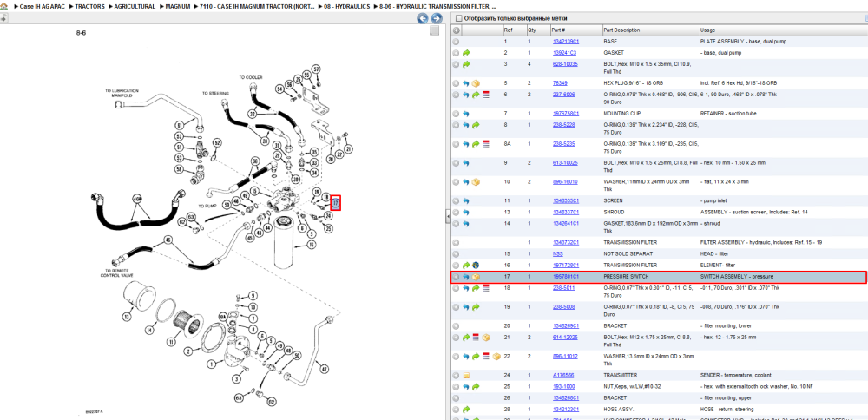Screen dimensions: 868x420
Task: Click callout 61 near lubrication manifold tube
Action: (x=180, y=124)
